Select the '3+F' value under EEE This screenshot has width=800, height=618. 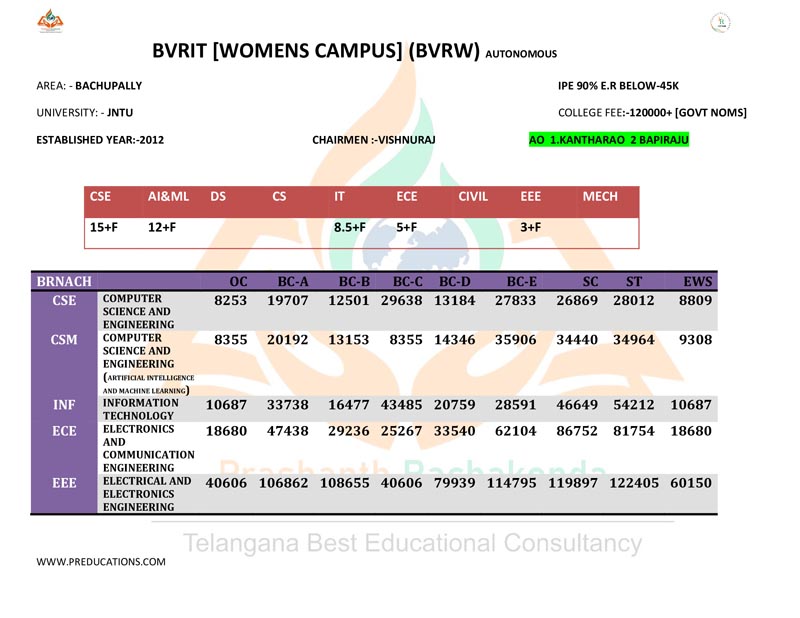(531, 228)
